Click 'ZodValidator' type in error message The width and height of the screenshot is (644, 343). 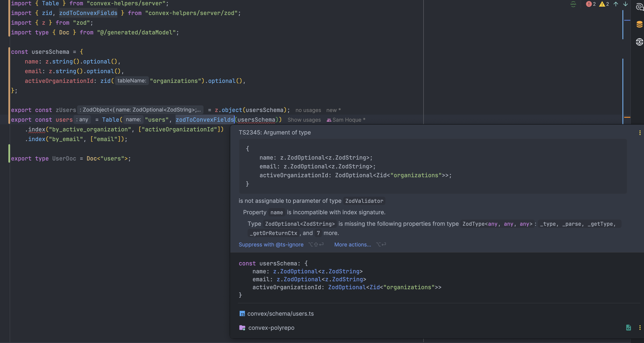point(364,201)
